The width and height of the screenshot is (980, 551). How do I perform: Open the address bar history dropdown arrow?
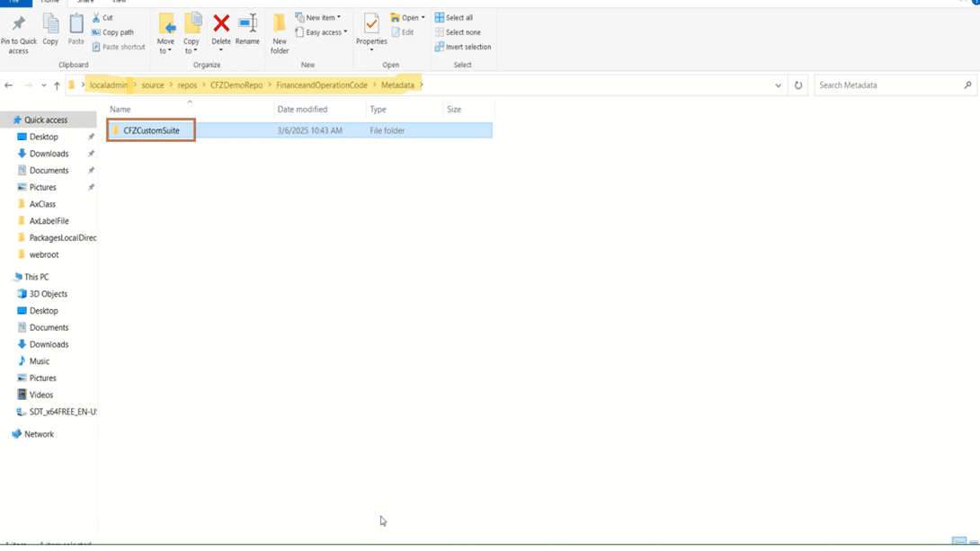point(779,84)
